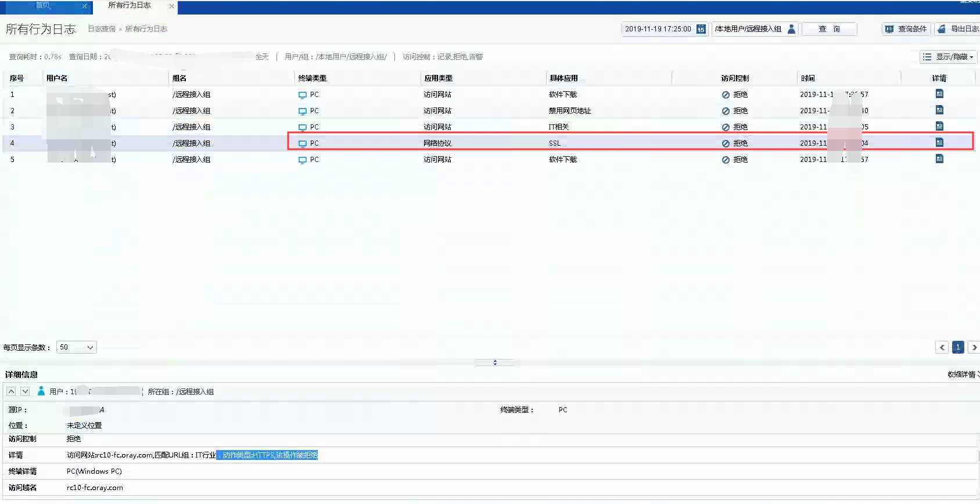Sort by 组名 column header
Screen dimensions: 980x504
(180, 78)
